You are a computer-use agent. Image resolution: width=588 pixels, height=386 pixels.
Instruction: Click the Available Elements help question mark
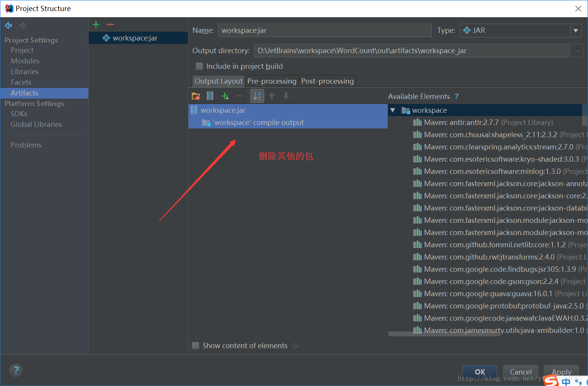(x=456, y=97)
